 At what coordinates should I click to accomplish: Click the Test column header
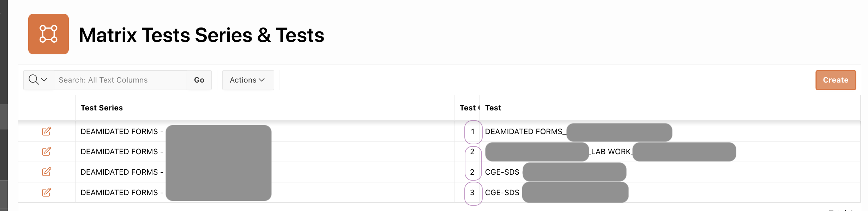tap(493, 108)
